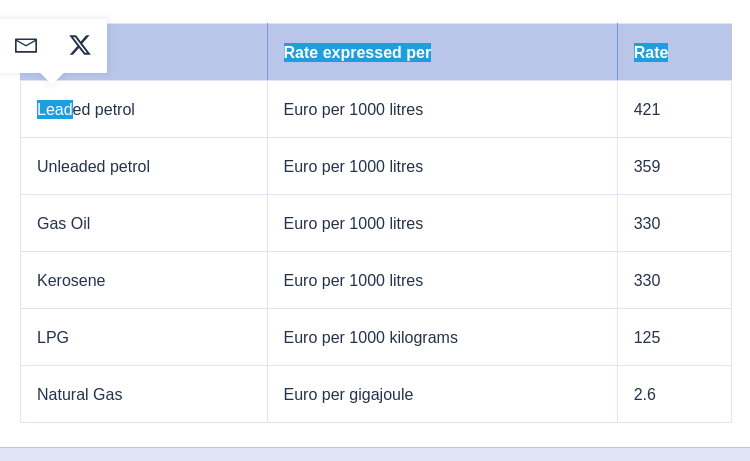Click the "Rate" column header
Screen dimensions: 750x461
tap(651, 52)
